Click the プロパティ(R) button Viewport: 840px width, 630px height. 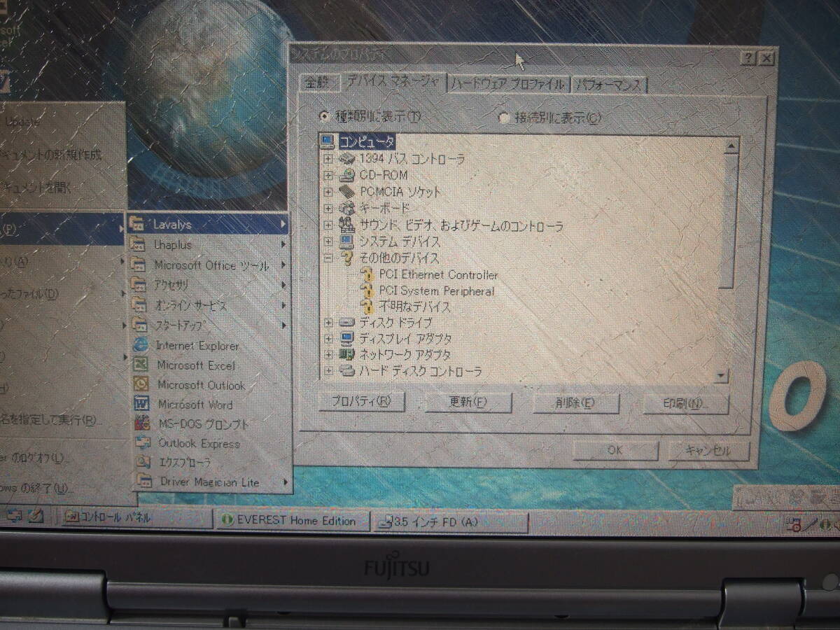[x=360, y=402]
